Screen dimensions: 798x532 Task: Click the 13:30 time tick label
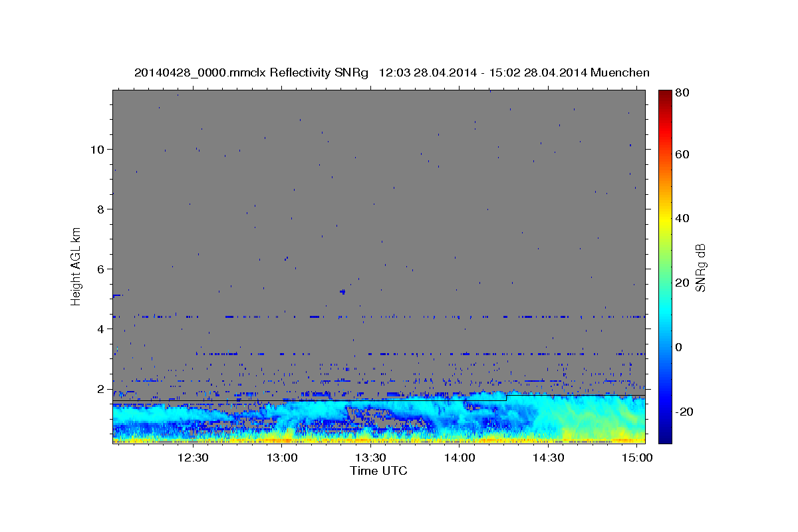pos(370,458)
